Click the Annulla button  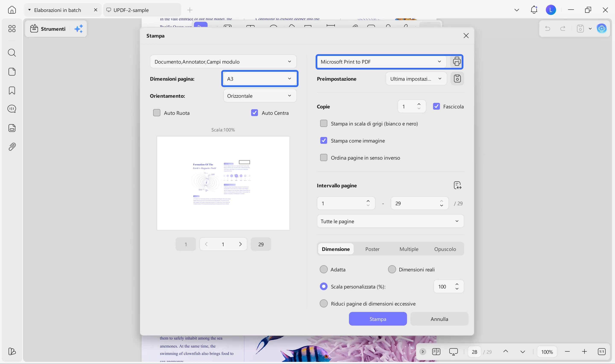pyautogui.click(x=439, y=319)
